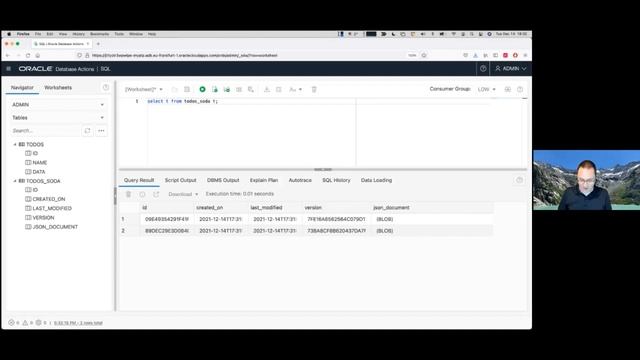Click the save worksheet icon

[x=187, y=89]
